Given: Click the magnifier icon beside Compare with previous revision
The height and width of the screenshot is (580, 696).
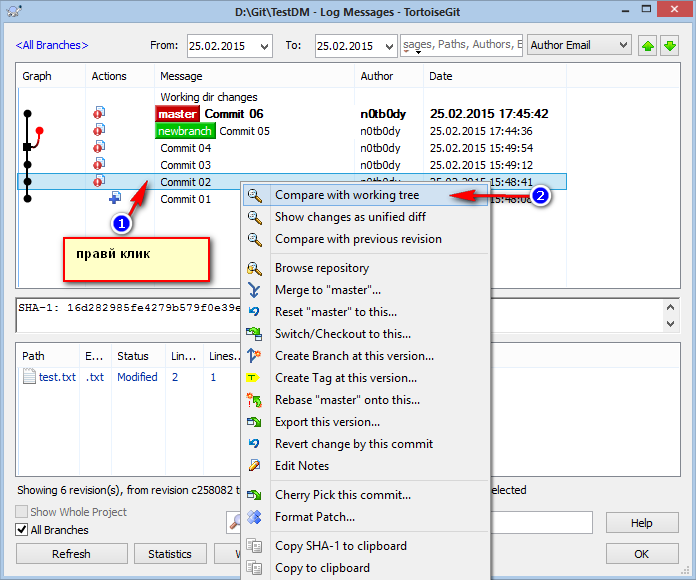Looking at the screenshot, I should [254, 239].
